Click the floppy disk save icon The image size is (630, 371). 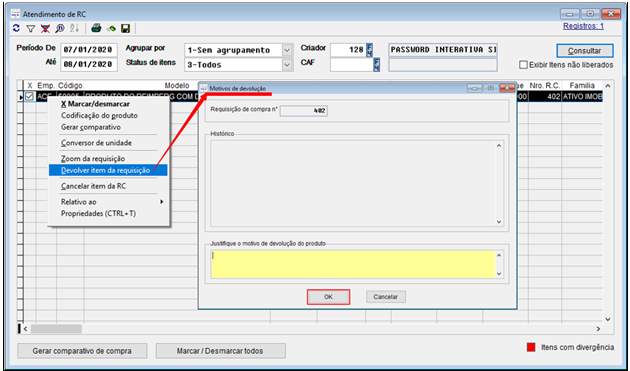125,29
